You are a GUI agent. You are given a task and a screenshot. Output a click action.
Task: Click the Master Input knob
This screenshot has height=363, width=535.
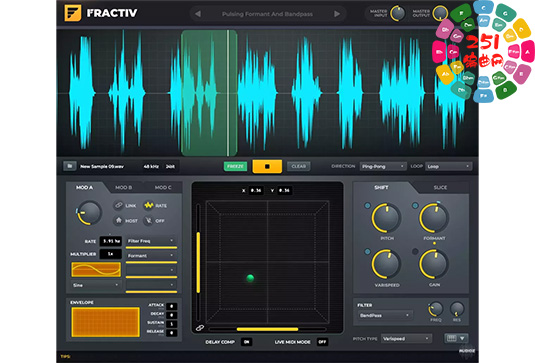coord(397,13)
